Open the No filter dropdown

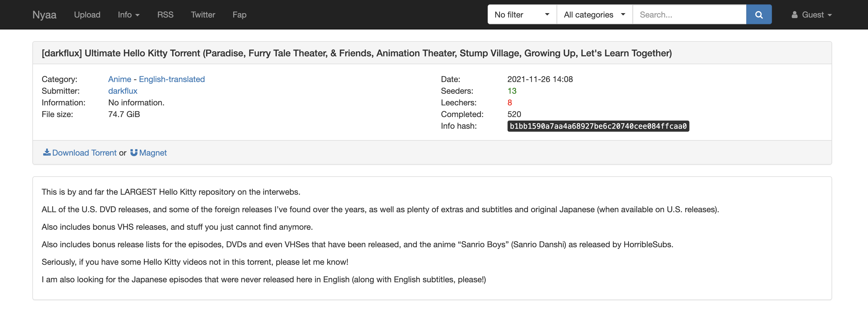(522, 15)
